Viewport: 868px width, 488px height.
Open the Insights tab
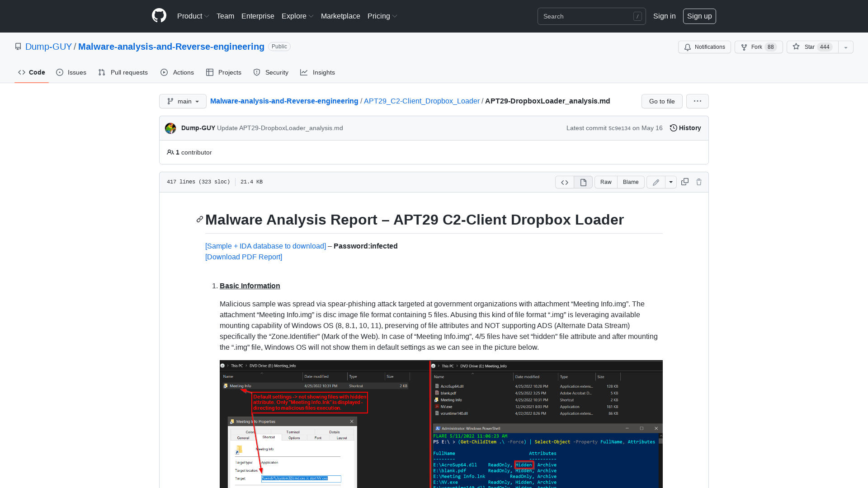(318, 72)
